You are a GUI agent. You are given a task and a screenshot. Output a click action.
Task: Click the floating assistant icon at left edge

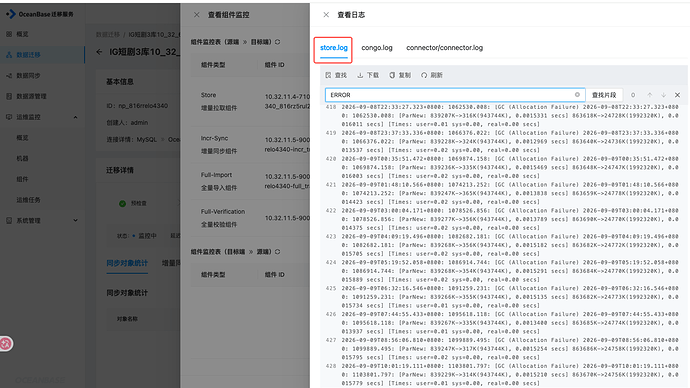[x=6, y=344]
